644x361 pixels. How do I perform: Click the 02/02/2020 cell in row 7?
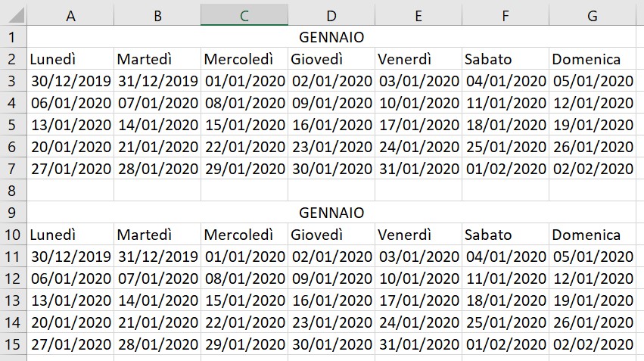(x=592, y=169)
